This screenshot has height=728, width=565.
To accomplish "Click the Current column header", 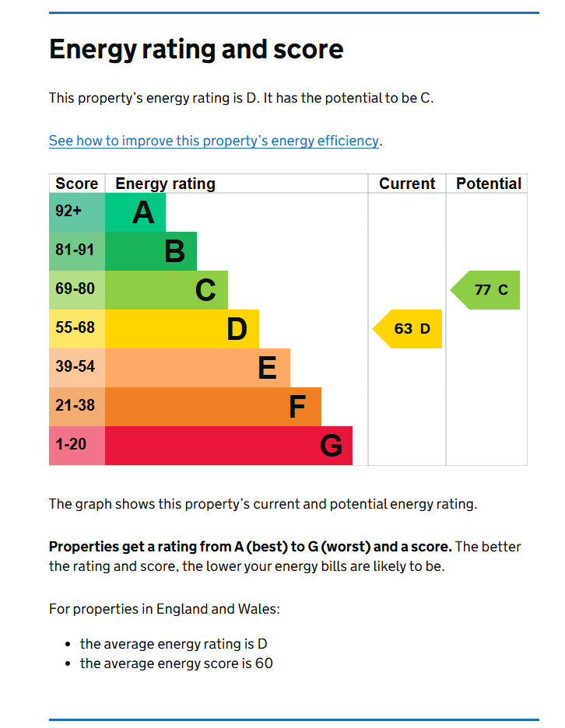I will click(407, 184).
